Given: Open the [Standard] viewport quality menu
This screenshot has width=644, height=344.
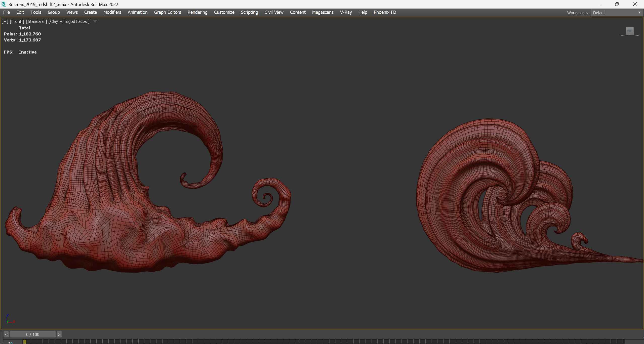Looking at the screenshot, I should (x=36, y=22).
